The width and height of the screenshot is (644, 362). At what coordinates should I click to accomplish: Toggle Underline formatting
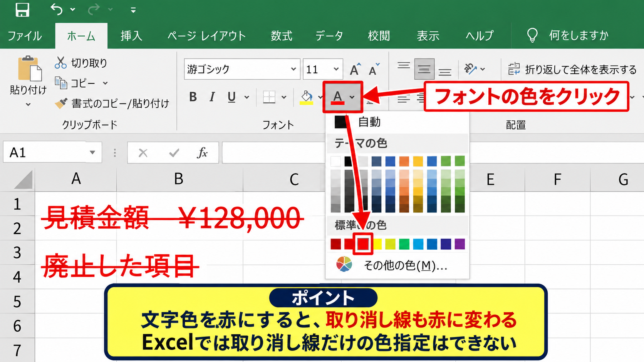click(x=231, y=97)
